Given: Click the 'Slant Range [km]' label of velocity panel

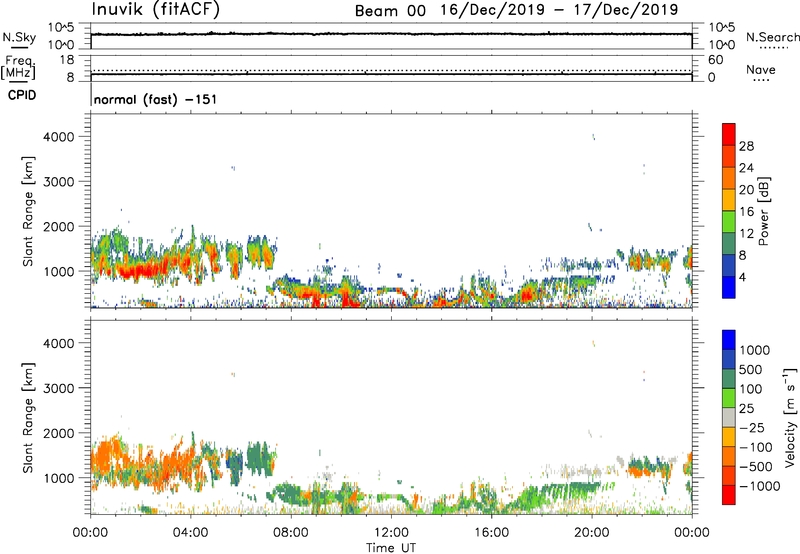Looking at the screenshot, I should 28,418.
